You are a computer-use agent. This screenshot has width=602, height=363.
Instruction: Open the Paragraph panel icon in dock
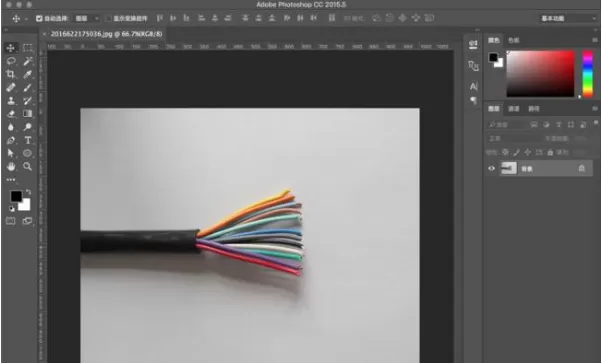473,100
